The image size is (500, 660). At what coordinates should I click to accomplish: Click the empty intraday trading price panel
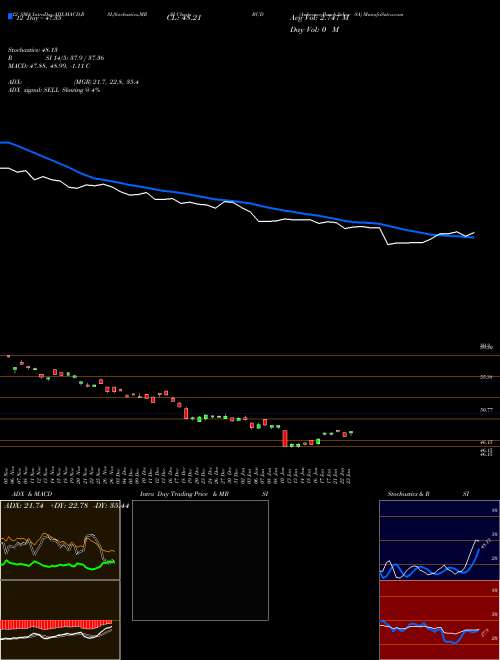(x=200, y=560)
